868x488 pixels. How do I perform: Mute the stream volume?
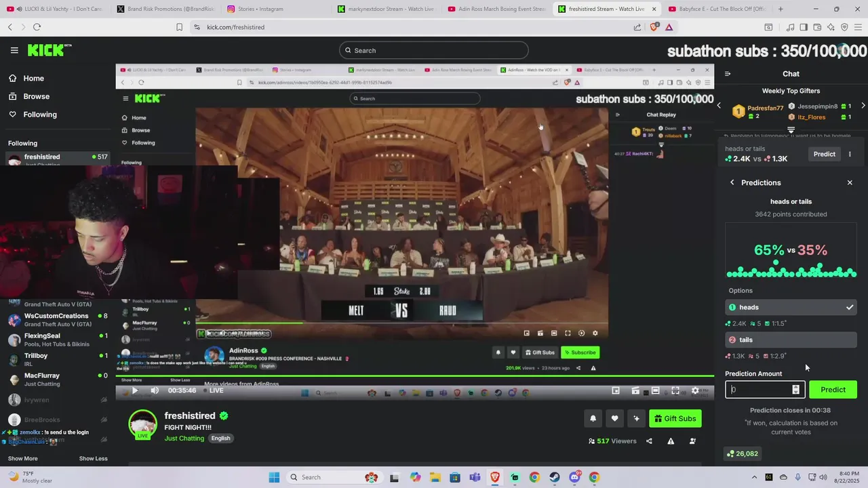155,390
